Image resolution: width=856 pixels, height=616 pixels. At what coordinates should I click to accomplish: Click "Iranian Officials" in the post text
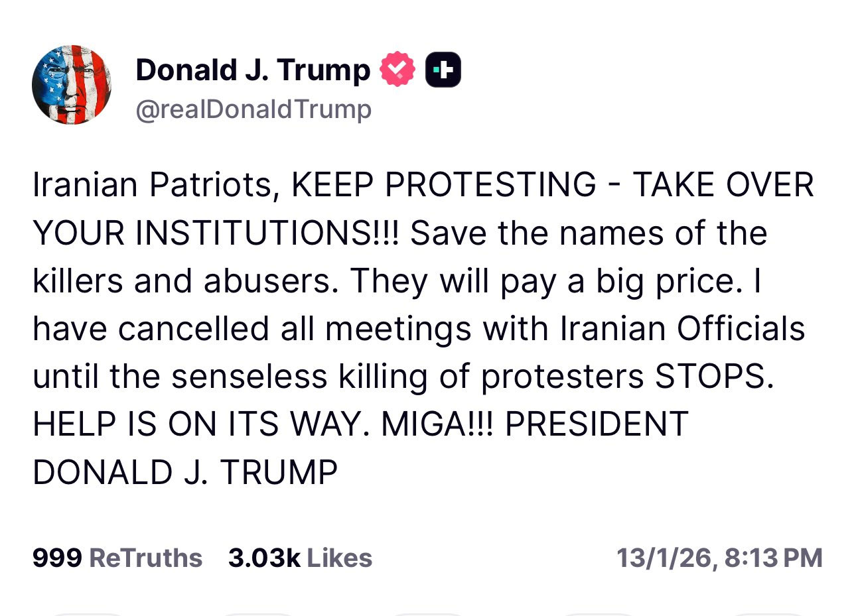pos(682,329)
